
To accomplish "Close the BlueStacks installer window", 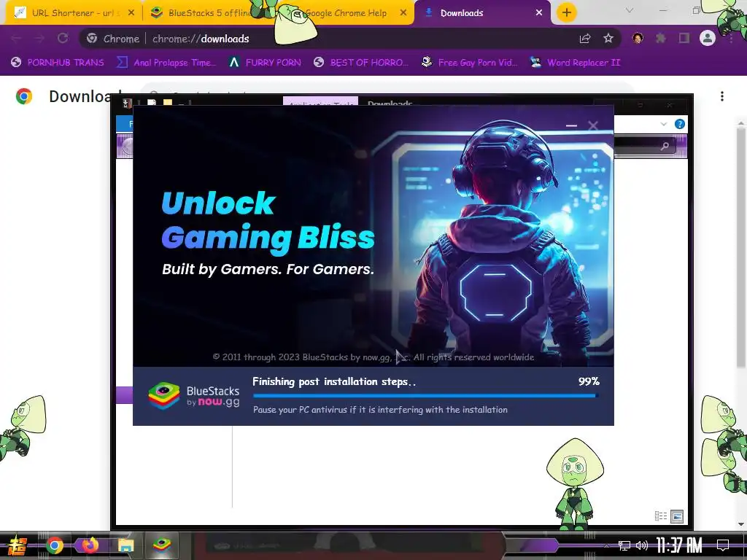I will pos(592,125).
